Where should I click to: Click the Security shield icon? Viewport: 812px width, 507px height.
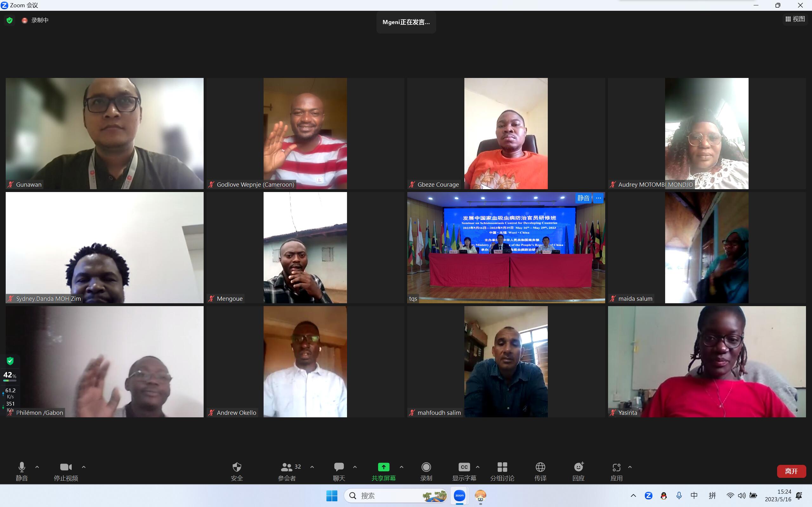coord(237,467)
